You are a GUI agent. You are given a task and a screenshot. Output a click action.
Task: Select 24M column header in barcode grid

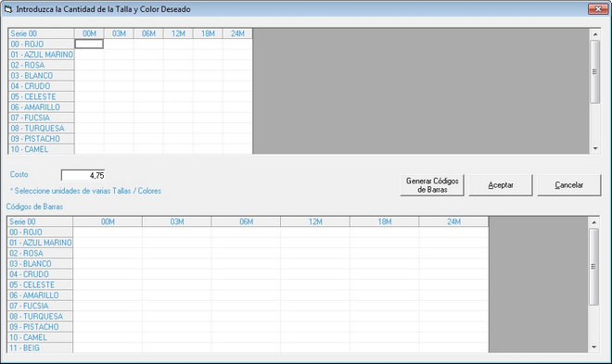[453, 221]
